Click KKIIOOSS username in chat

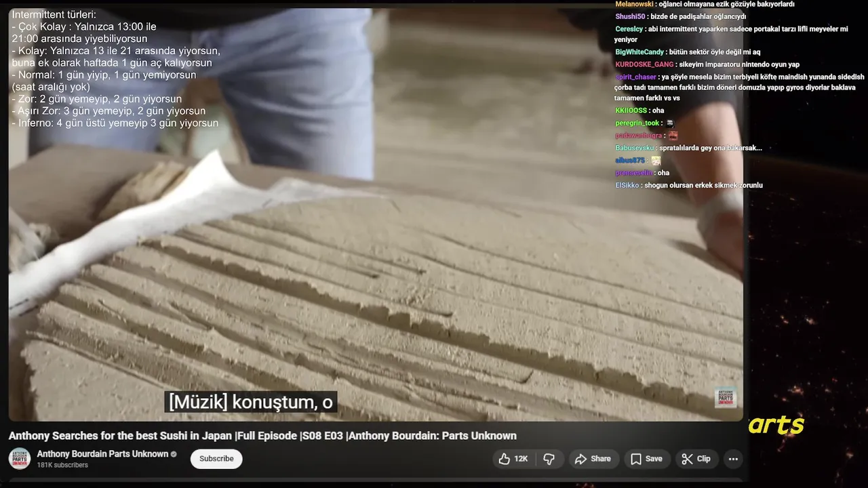(x=631, y=110)
